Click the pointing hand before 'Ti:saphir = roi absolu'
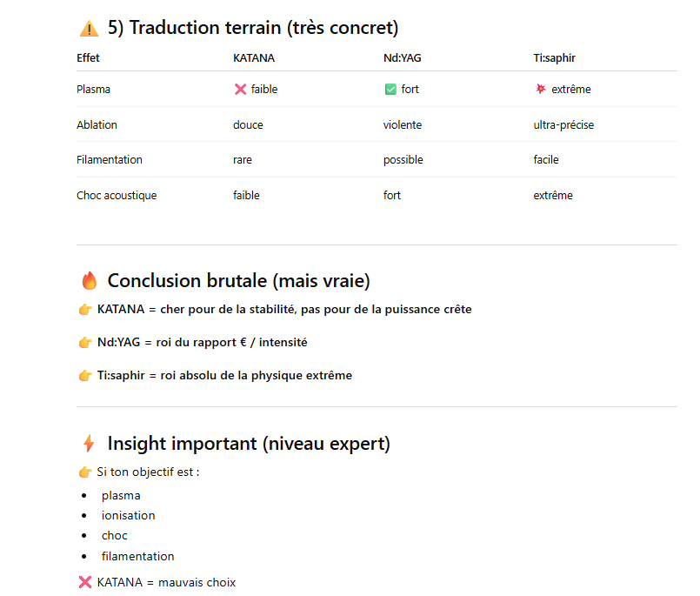The image size is (700, 596). pos(85,376)
